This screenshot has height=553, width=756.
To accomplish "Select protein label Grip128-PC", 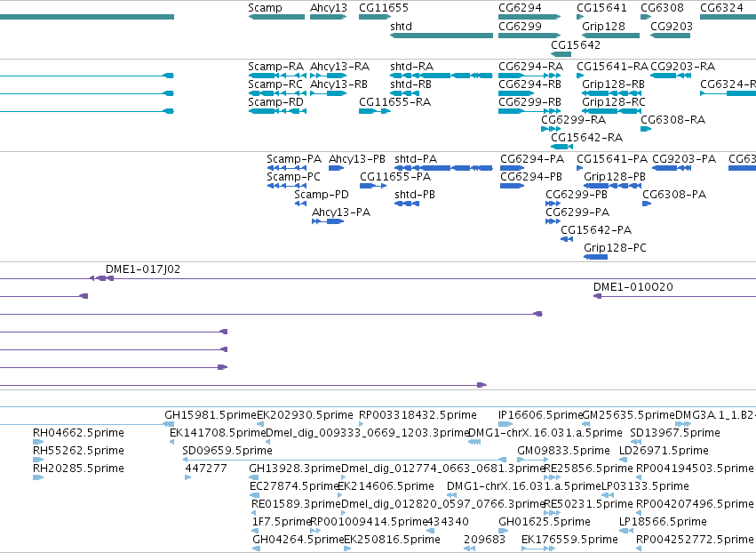I will (x=615, y=248).
